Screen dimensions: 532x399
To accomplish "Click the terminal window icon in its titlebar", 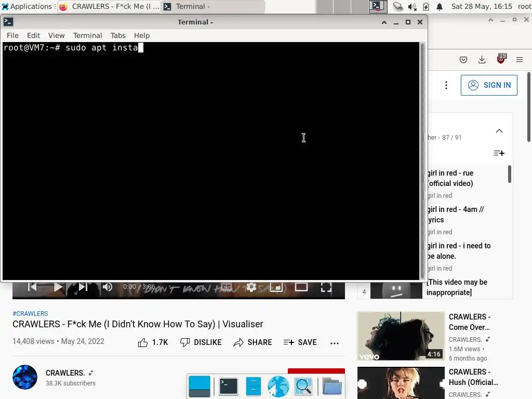I will pyautogui.click(x=8, y=22).
